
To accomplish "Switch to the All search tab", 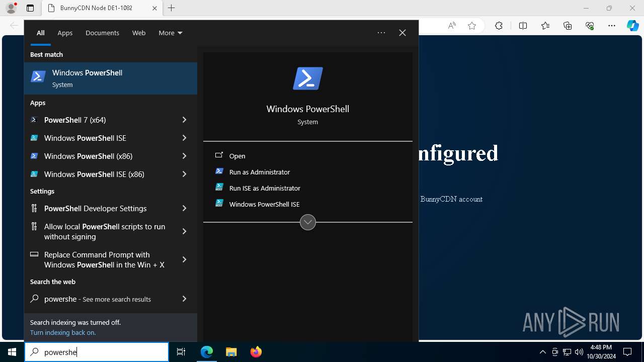I will [x=40, y=33].
